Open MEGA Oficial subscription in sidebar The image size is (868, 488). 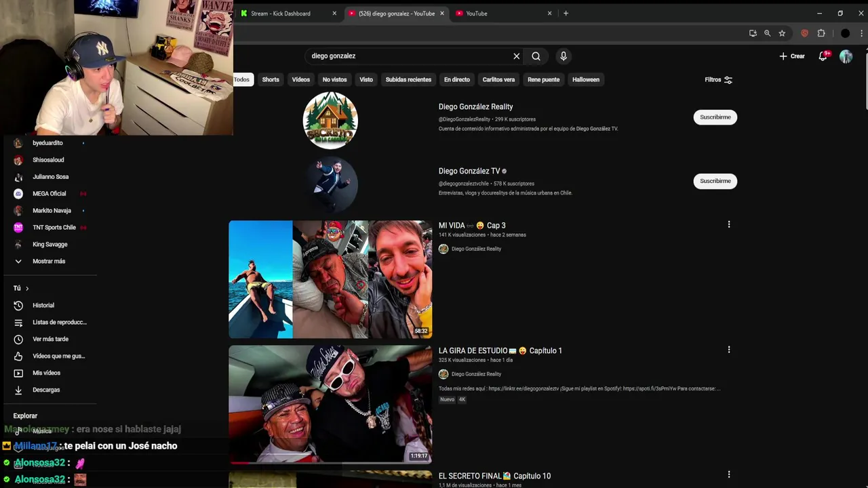click(49, 194)
